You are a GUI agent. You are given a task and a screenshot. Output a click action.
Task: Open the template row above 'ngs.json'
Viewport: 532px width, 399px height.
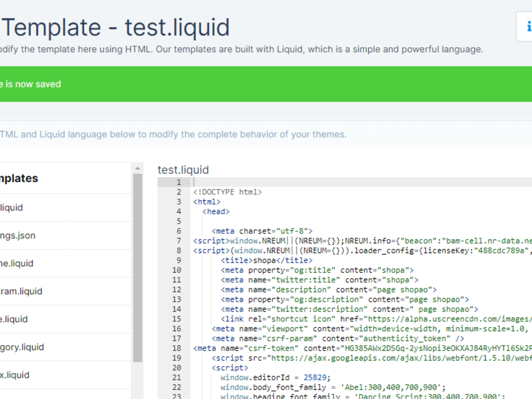[x=64, y=207]
